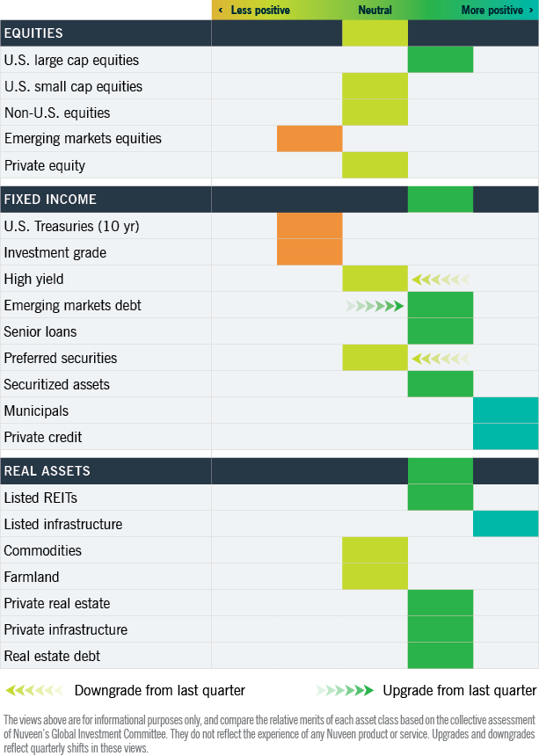This screenshot has height=756, width=539.
Task: Click the neutral yellow-green cell for Farmland
Action: (375, 577)
